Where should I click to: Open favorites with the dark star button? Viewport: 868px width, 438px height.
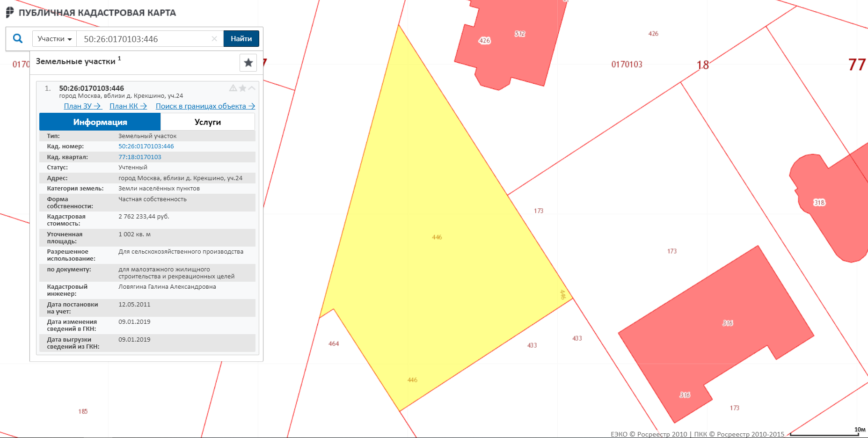pyautogui.click(x=248, y=63)
